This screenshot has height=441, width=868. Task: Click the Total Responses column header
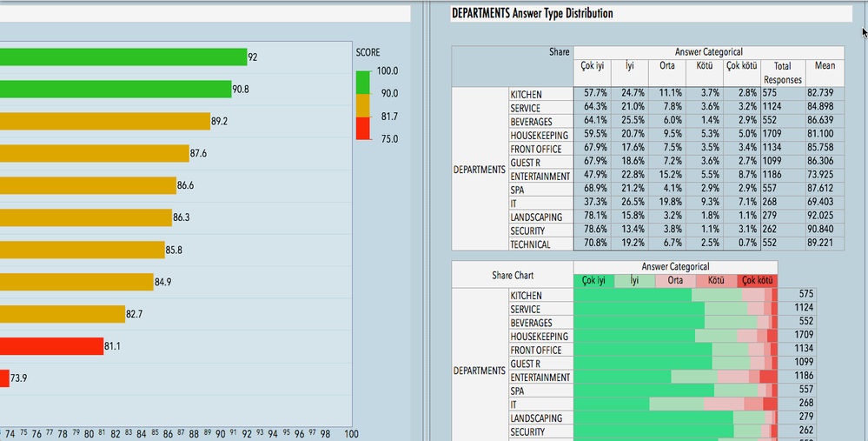click(783, 72)
